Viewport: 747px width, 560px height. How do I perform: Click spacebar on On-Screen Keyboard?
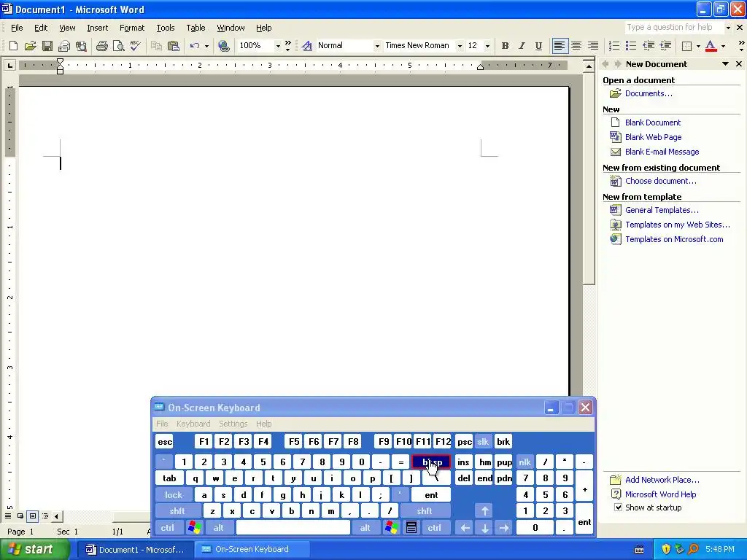293,528
